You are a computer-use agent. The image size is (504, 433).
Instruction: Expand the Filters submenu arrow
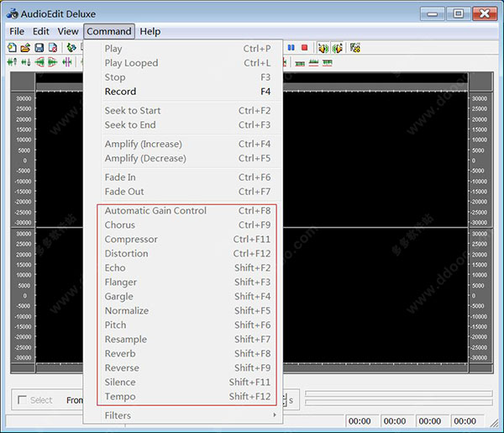click(x=274, y=415)
